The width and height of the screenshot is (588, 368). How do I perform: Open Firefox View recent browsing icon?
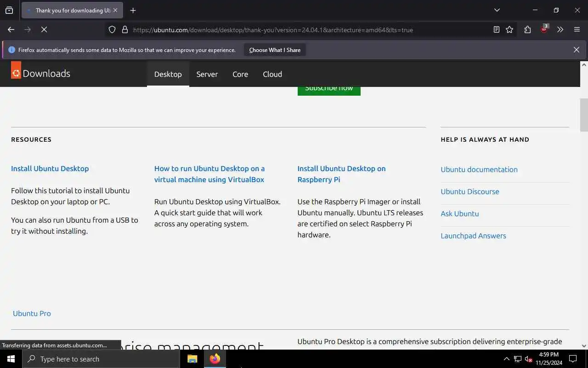(x=9, y=10)
